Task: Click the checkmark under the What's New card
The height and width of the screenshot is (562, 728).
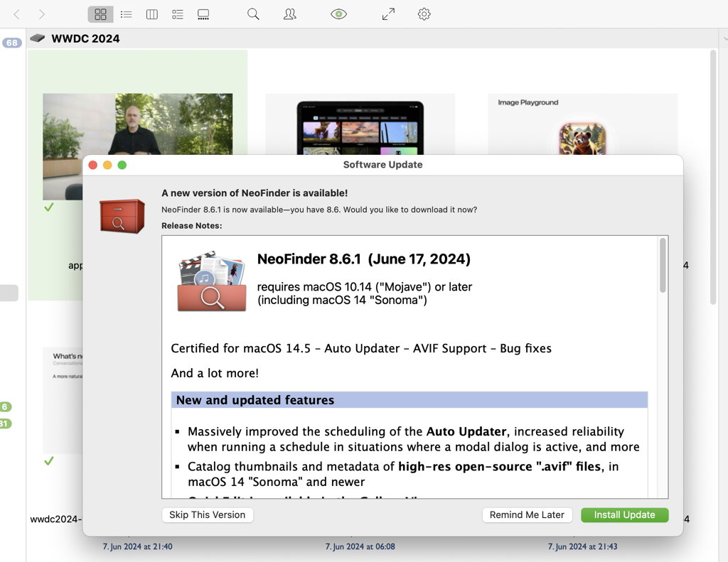Action: (x=48, y=460)
